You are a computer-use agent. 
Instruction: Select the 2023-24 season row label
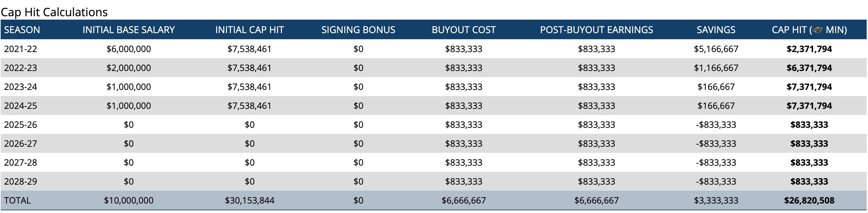[x=21, y=87]
